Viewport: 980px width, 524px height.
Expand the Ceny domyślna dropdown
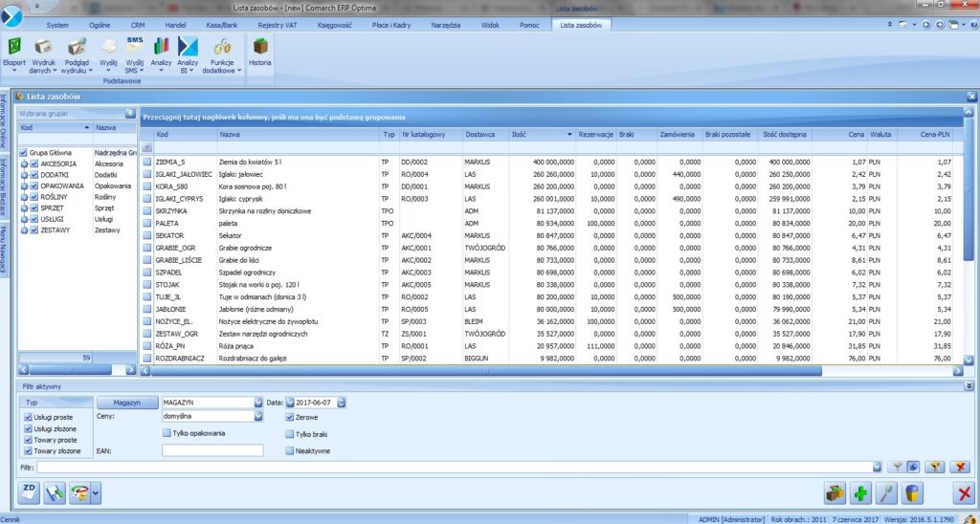[x=258, y=416]
